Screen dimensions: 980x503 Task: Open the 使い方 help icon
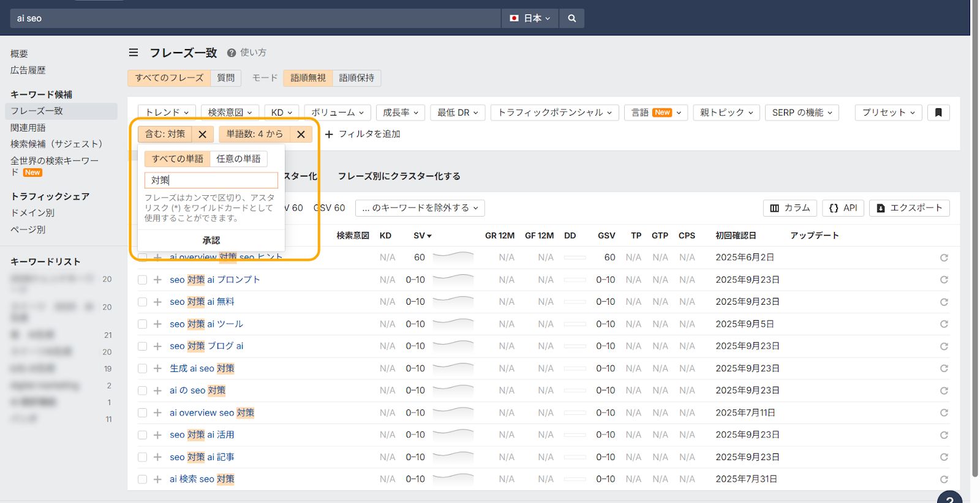(x=231, y=53)
